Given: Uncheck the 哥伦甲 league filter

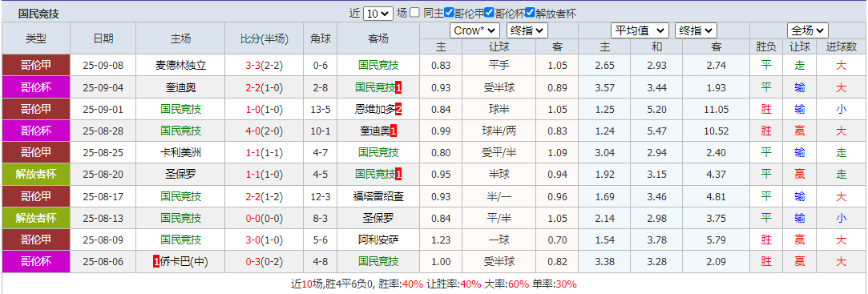Looking at the screenshot, I should click(450, 13).
